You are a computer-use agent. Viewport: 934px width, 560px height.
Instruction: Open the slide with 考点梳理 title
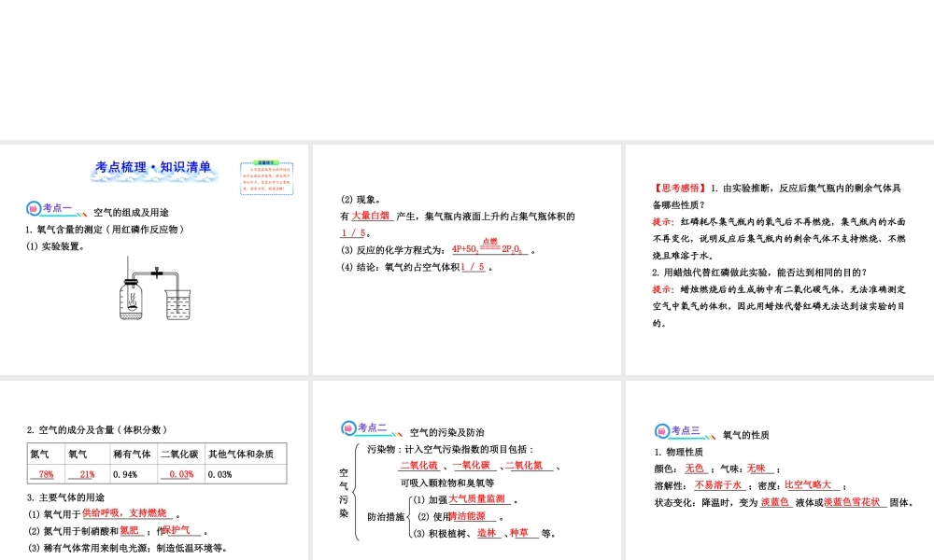click(x=154, y=259)
